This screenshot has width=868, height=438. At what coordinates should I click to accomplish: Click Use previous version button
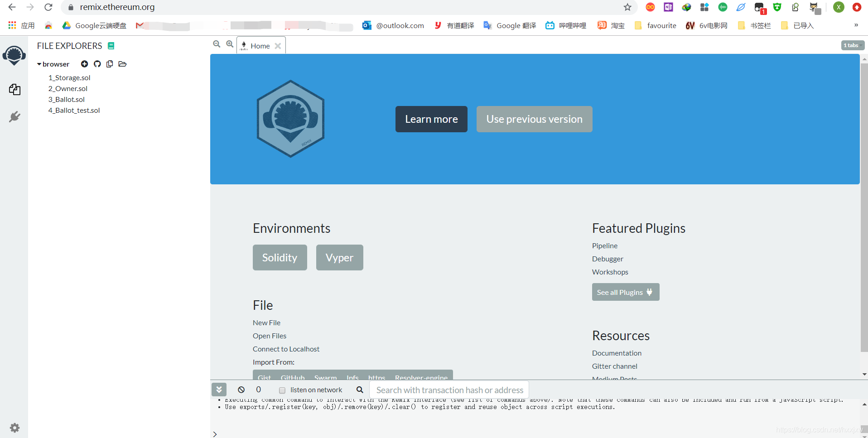click(535, 119)
